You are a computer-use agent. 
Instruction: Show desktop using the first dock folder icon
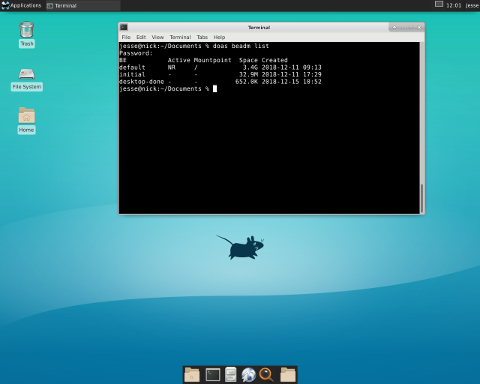(x=192, y=375)
